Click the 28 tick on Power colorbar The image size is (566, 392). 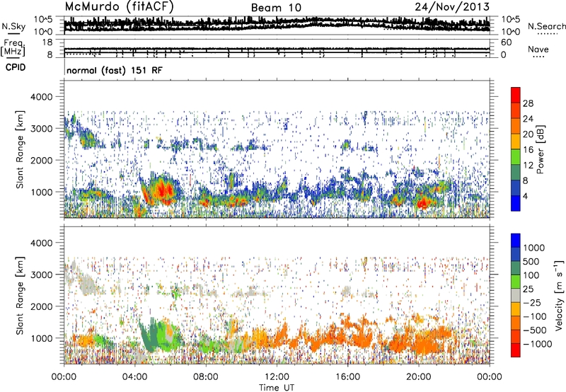528,103
